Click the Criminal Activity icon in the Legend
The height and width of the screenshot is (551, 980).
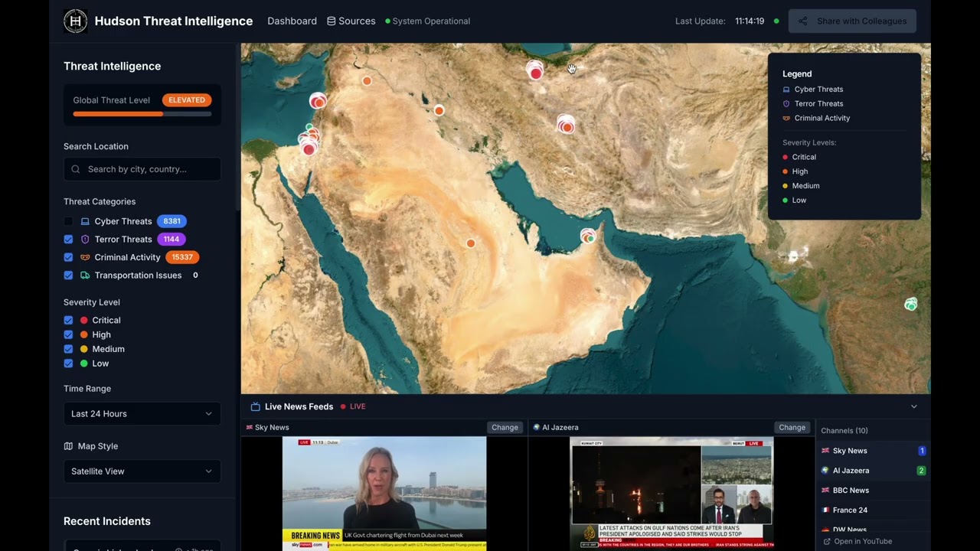[786, 119]
